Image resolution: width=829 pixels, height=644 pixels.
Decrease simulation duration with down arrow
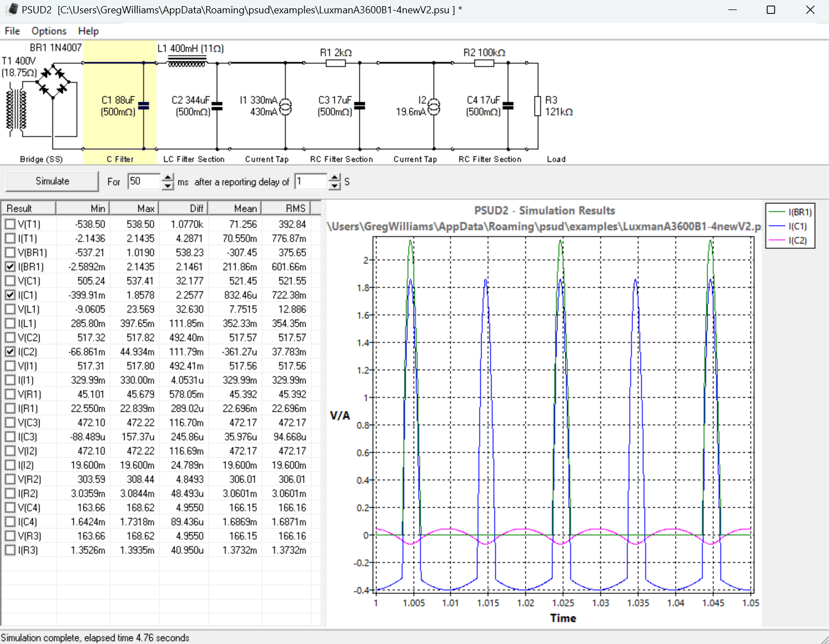coord(168,186)
